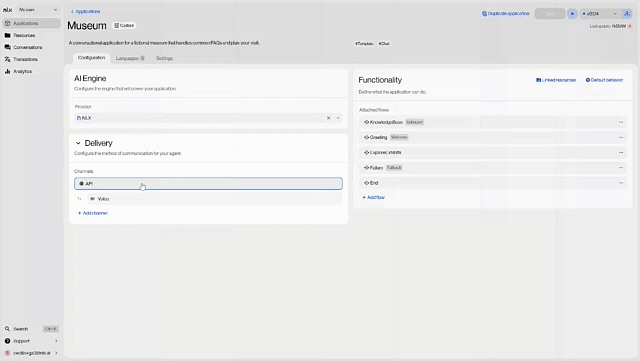Click Add flow
The height and width of the screenshot is (361, 640).
pos(373,197)
